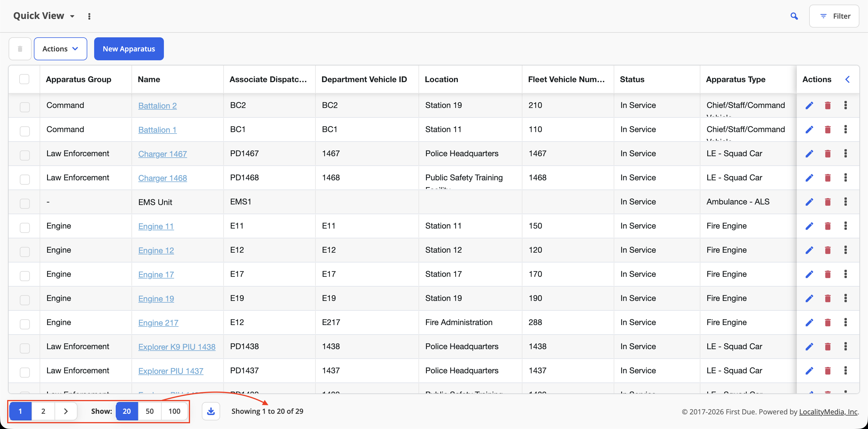This screenshot has height=429, width=868.
Task: Go to page 2
Action: 43,411
